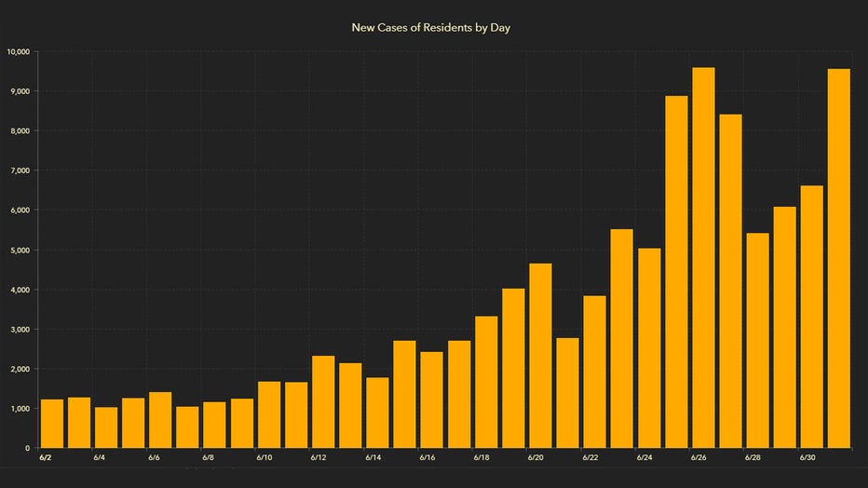Select the bar for 6/12

[323, 401]
